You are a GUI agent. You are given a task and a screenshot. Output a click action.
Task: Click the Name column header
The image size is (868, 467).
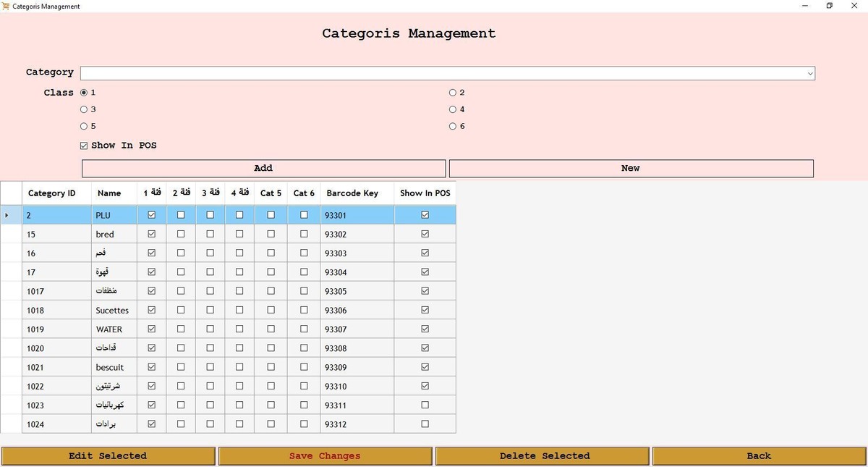coord(109,193)
